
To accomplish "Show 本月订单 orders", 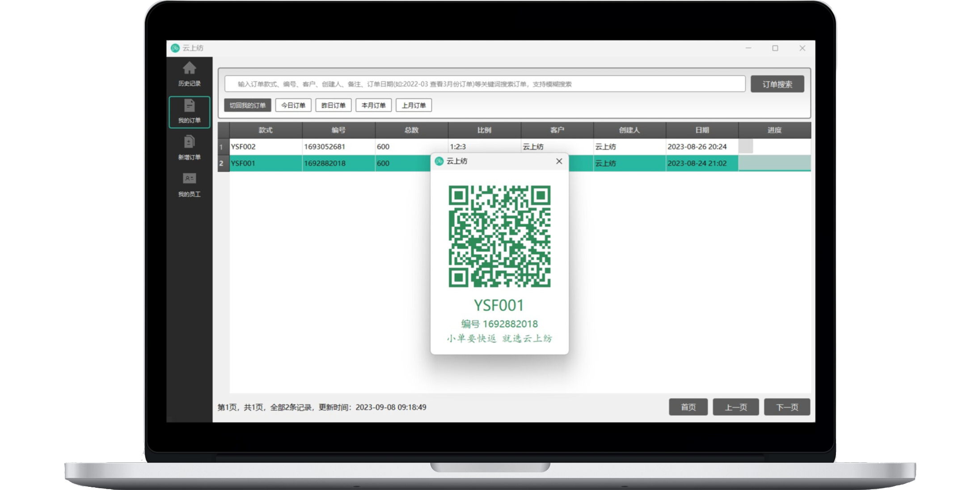I will pyautogui.click(x=373, y=106).
